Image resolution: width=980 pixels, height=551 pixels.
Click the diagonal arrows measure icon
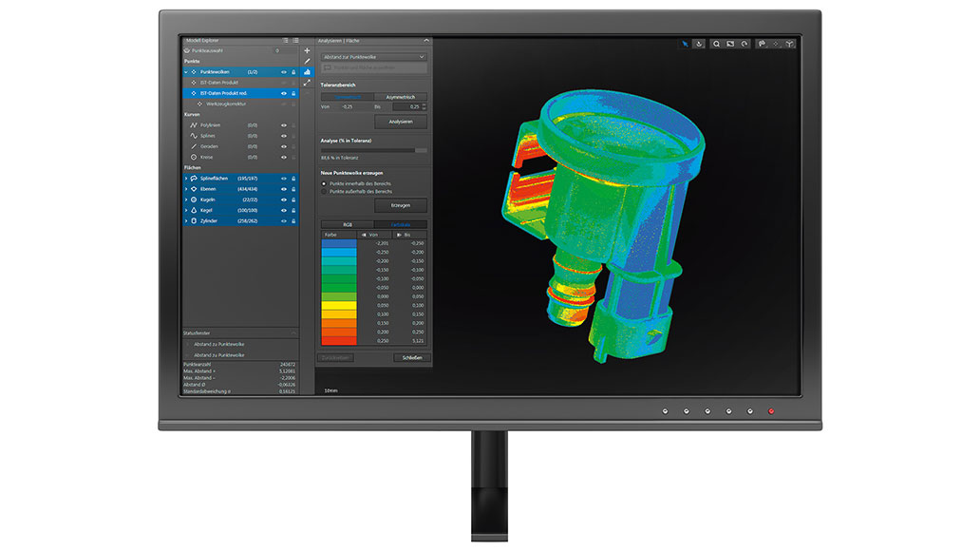pyautogui.click(x=307, y=83)
